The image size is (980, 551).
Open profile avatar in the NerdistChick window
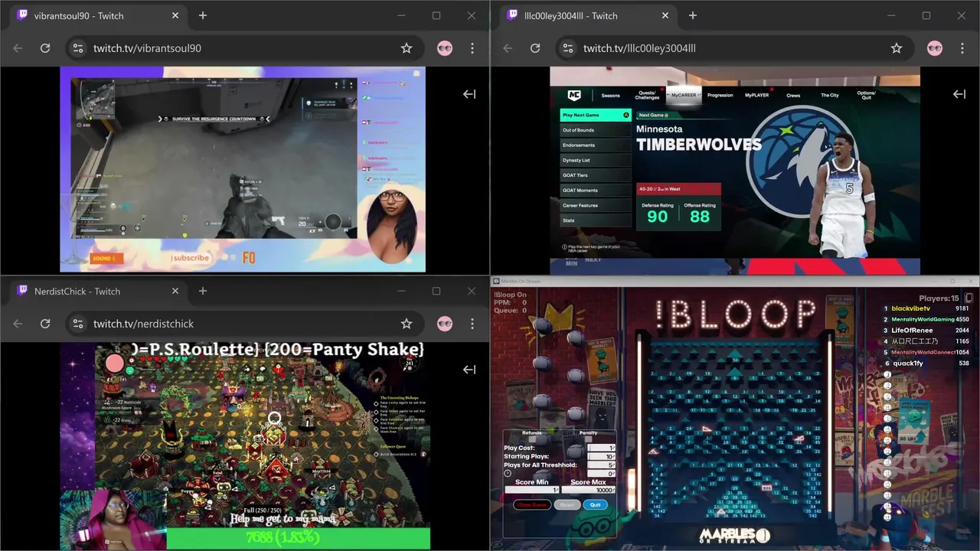tap(445, 324)
